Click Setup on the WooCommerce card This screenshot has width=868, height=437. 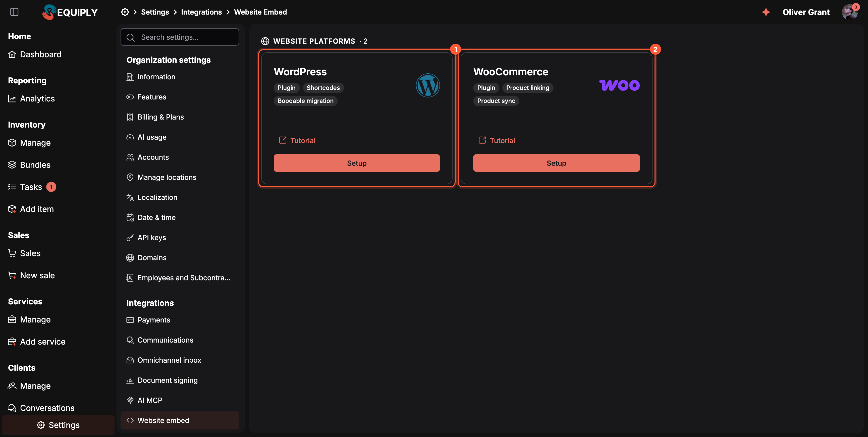click(x=556, y=163)
